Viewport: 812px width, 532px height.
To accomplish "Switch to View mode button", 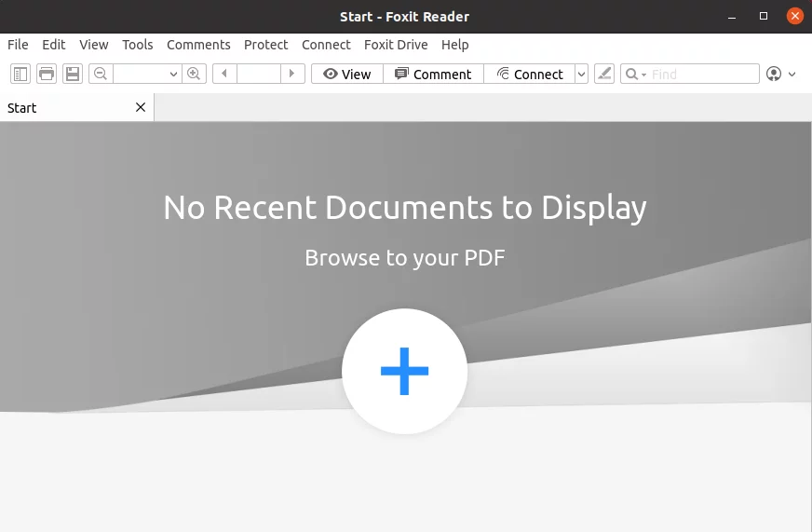I will [347, 75].
